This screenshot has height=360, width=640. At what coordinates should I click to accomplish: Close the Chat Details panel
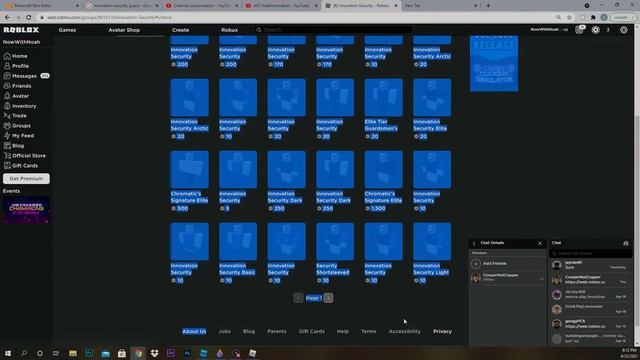[x=540, y=243]
